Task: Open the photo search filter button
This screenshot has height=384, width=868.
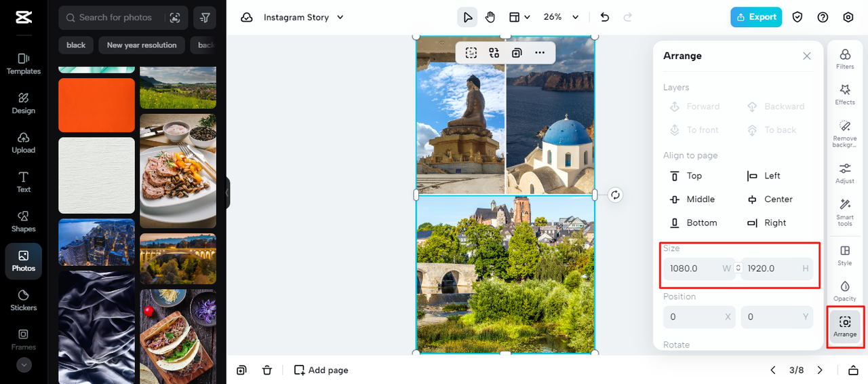Action: point(205,18)
